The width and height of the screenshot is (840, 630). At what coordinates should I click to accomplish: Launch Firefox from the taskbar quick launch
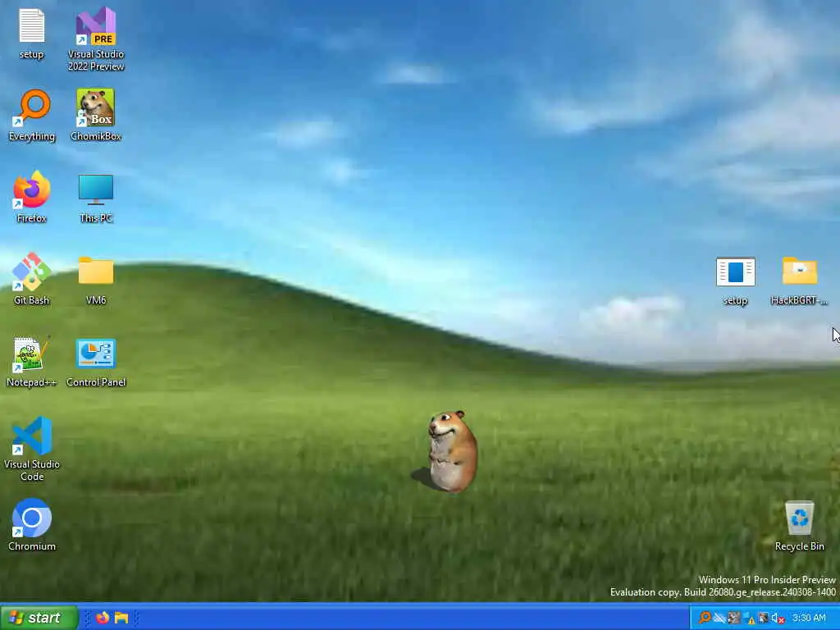point(103,618)
